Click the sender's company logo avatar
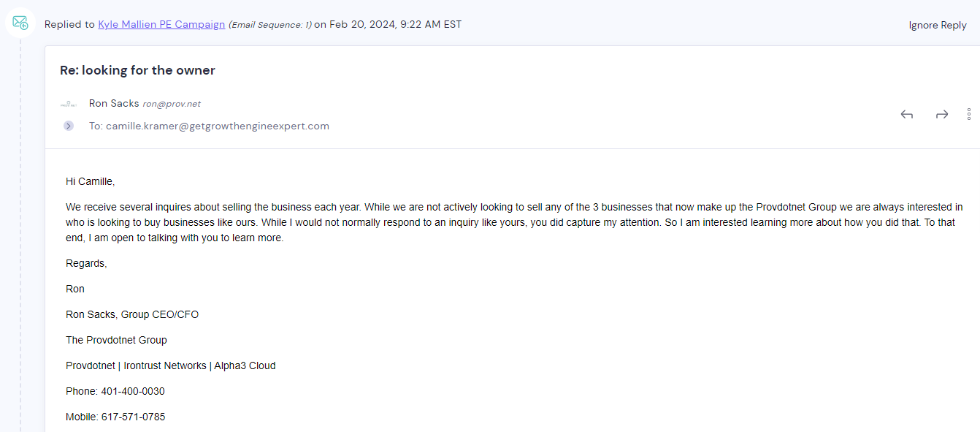This screenshot has height=432, width=980. (69, 104)
